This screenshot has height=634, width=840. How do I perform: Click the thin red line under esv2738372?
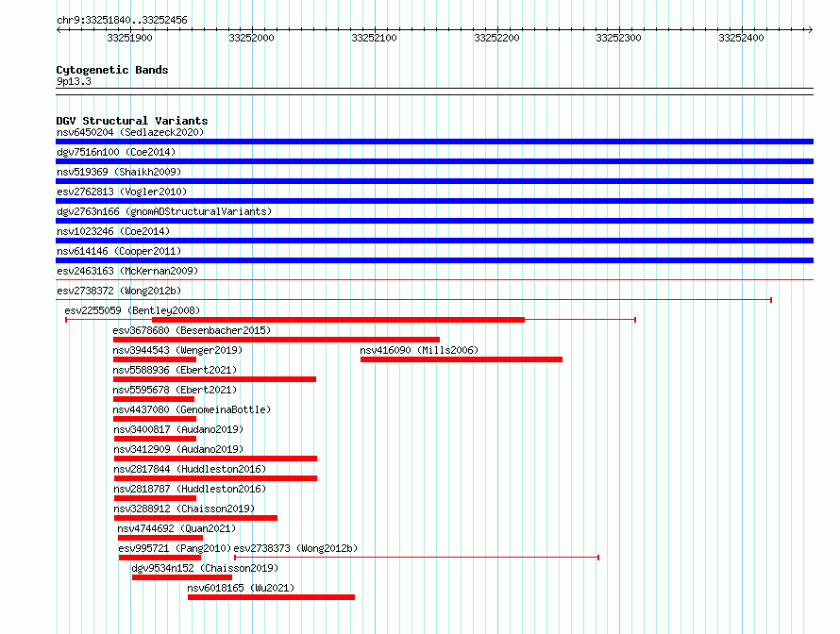click(x=413, y=300)
